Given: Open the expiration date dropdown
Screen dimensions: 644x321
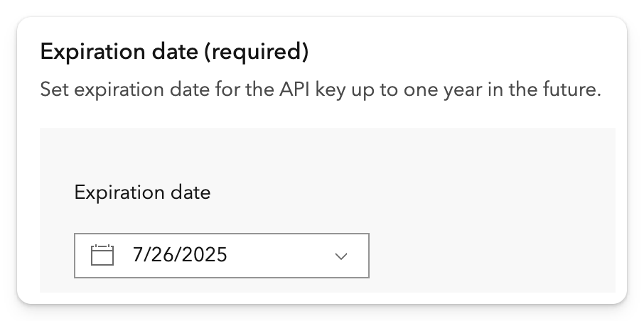Looking at the screenshot, I should click(341, 256).
